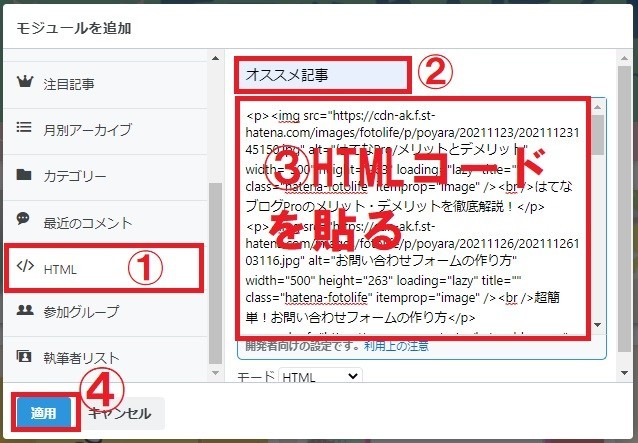The image size is (638, 443).
Task: Select the HTML module
Action: click(105, 269)
